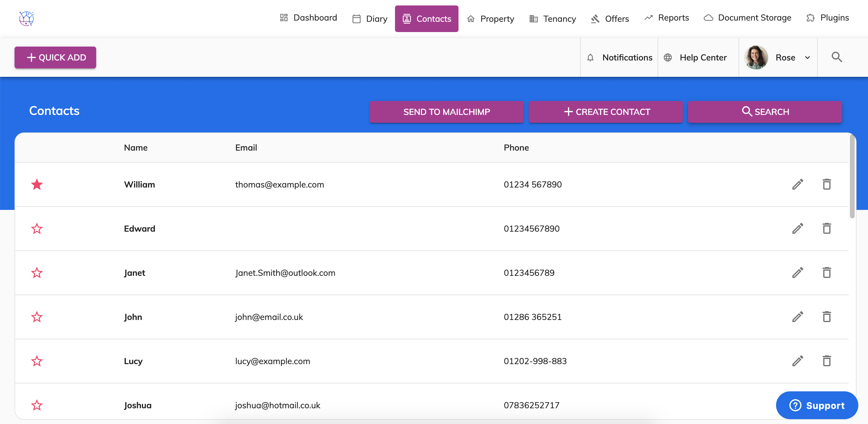Click the edit pencil for Lucy

tap(797, 361)
